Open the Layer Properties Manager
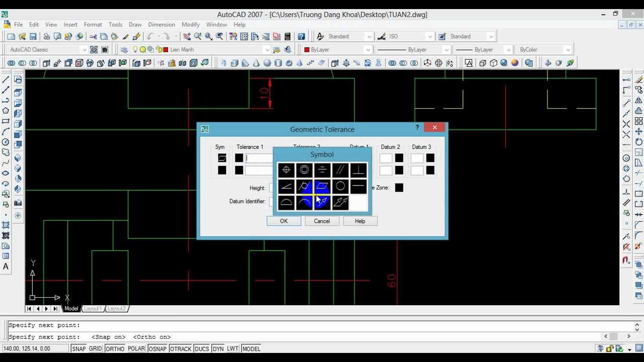This screenshot has height=362, width=644. [124, 49]
